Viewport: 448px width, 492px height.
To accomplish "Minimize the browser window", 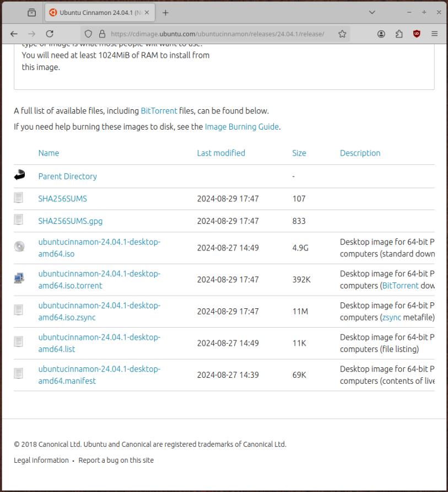I will (x=409, y=13).
